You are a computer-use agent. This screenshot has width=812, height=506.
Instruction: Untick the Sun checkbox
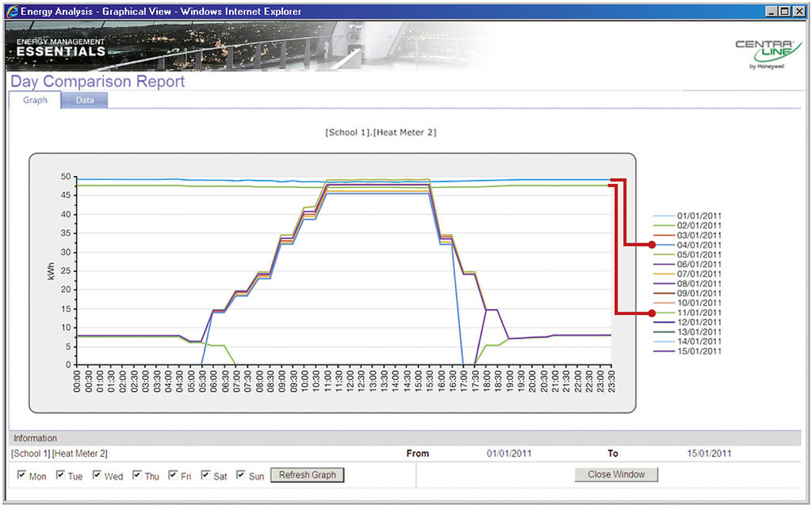[242, 476]
